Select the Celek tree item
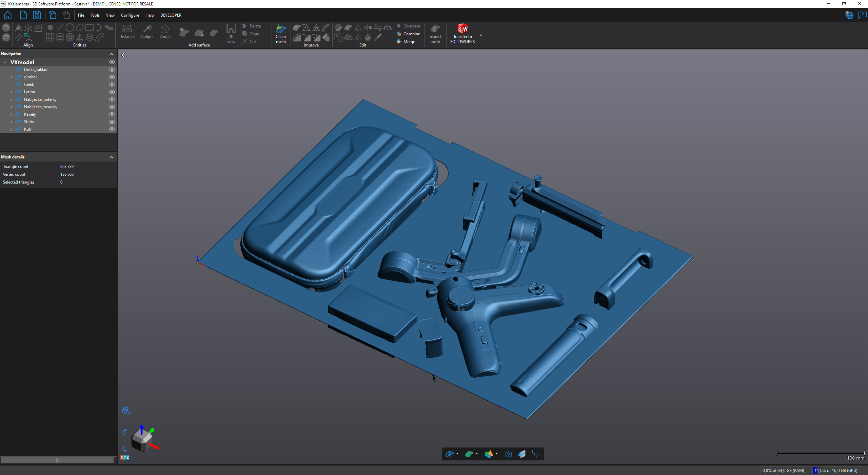 [x=29, y=84]
